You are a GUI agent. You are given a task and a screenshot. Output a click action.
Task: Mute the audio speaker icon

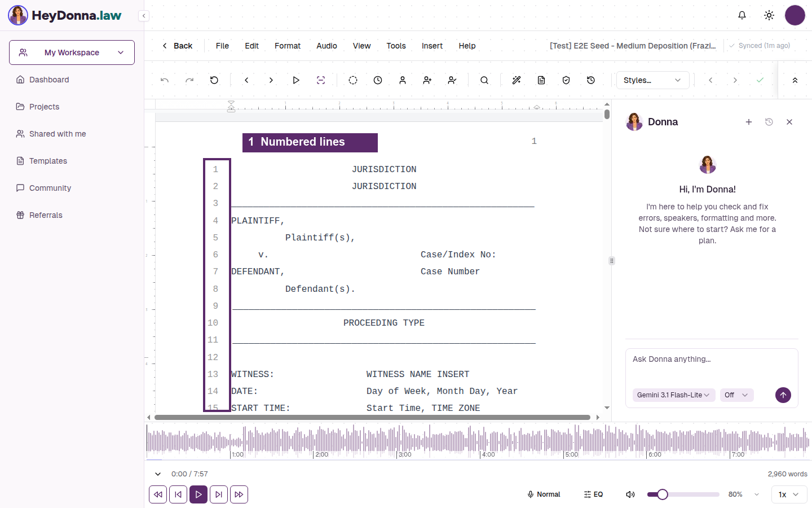click(630, 494)
